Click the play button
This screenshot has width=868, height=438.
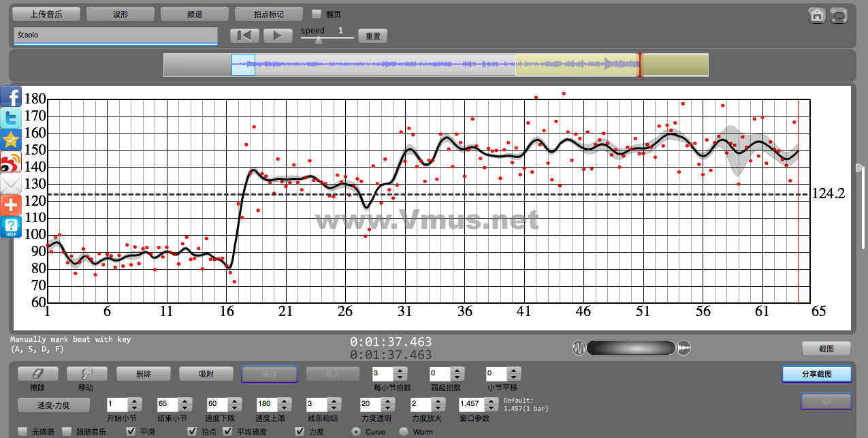click(x=277, y=36)
